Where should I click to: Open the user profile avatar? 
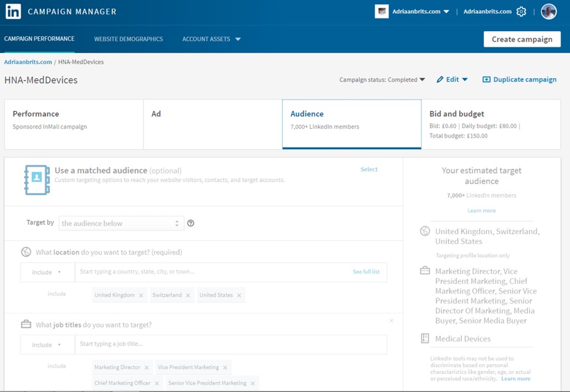pos(548,12)
